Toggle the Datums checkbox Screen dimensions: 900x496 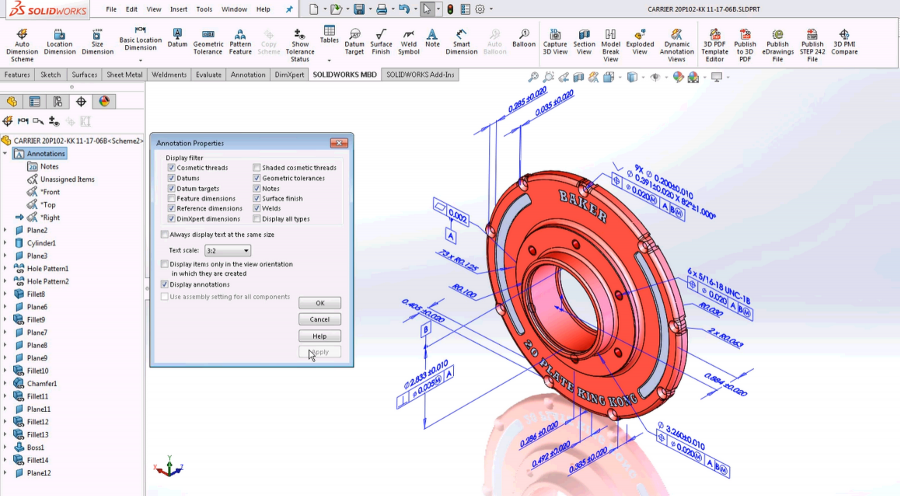[x=172, y=178]
